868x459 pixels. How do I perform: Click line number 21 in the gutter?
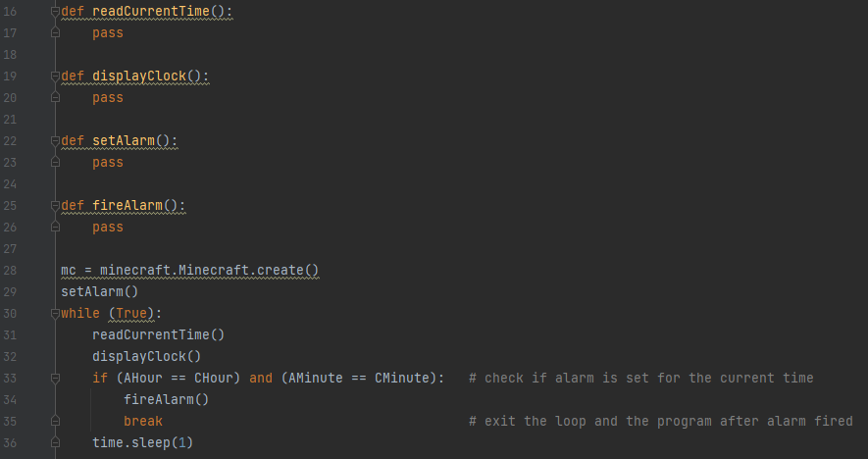pos(11,120)
